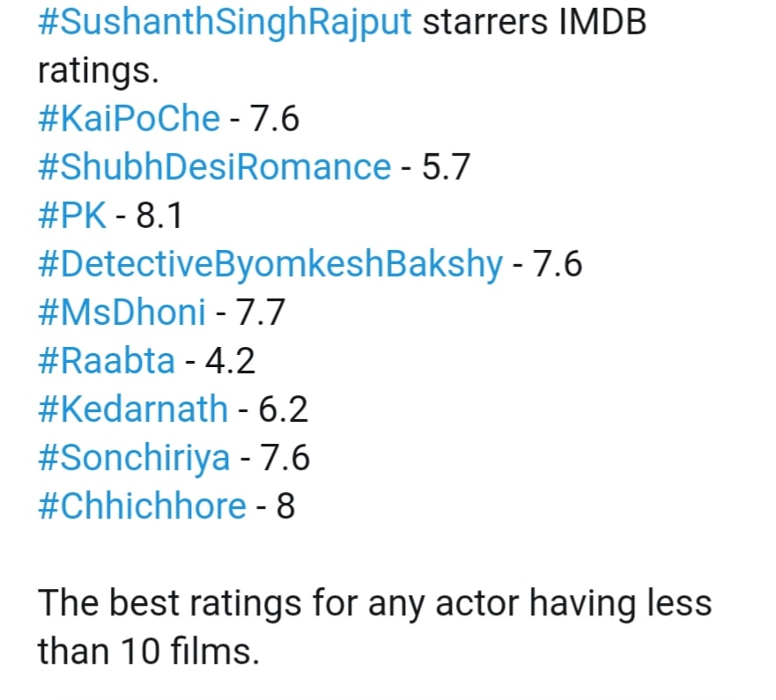Image resolution: width=776 pixels, height=700 pixels.
Task: Click the 8.1 rating beside #PK
Action: tap(159, 216)
